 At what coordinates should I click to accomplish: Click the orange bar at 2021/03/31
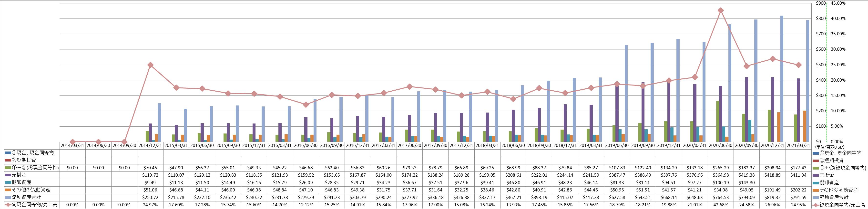coord(805,126)
